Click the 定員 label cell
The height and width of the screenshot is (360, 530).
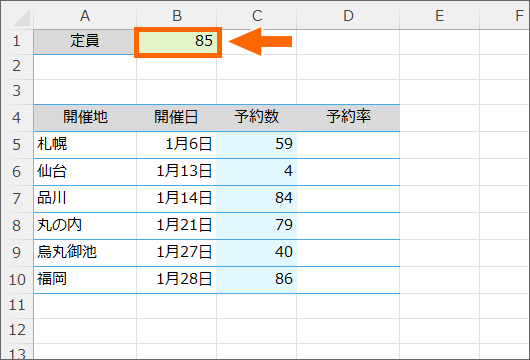85,42
